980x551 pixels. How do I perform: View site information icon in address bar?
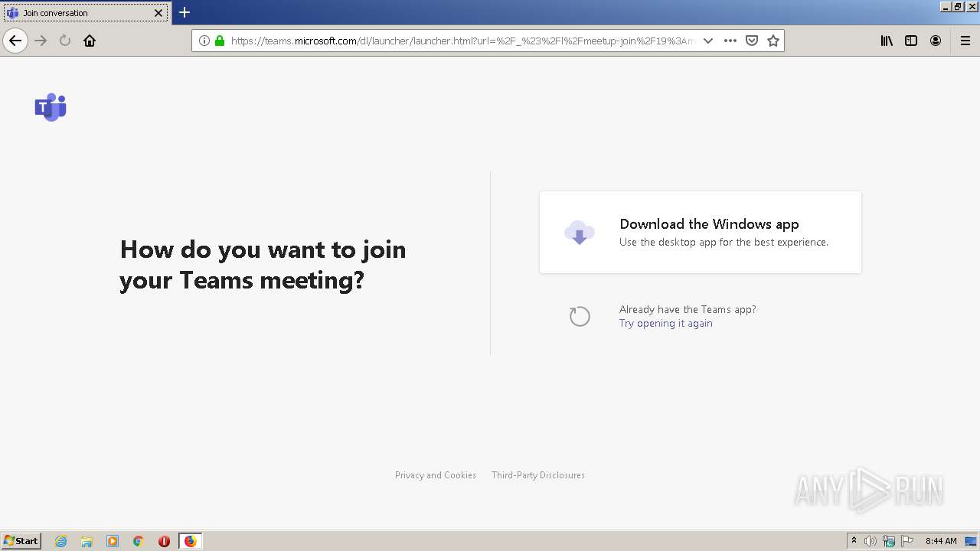tap(204, 41)
